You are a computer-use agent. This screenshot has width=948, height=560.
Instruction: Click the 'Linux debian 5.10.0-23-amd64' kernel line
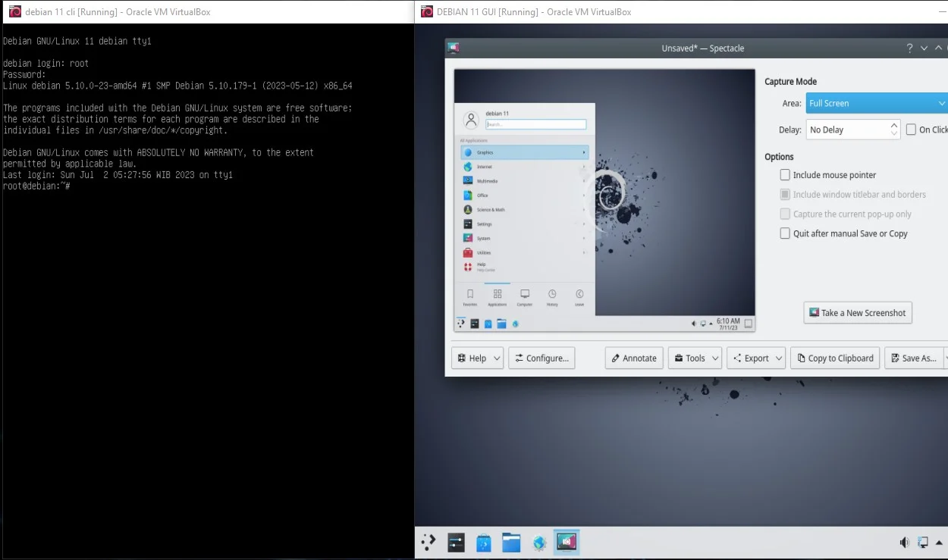point(177,86)
